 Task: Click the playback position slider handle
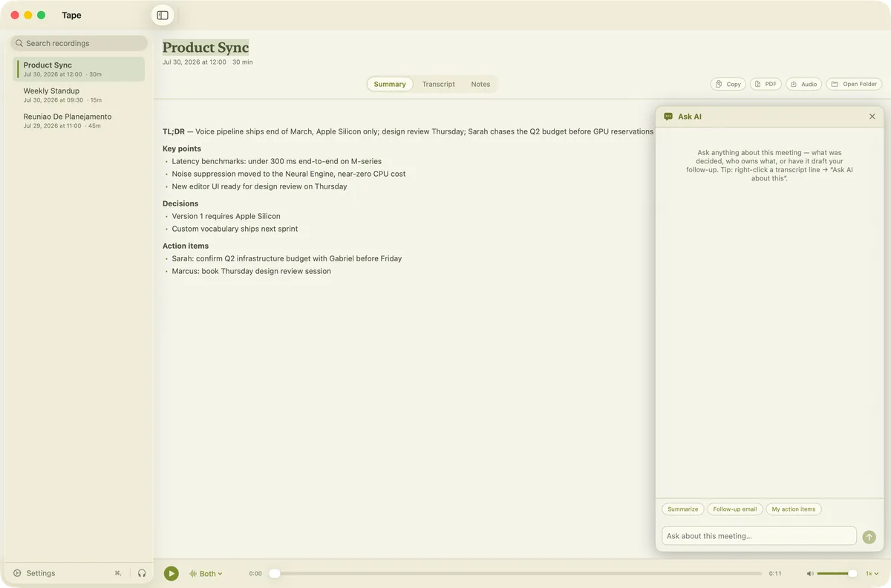click(x=275, y=573)
